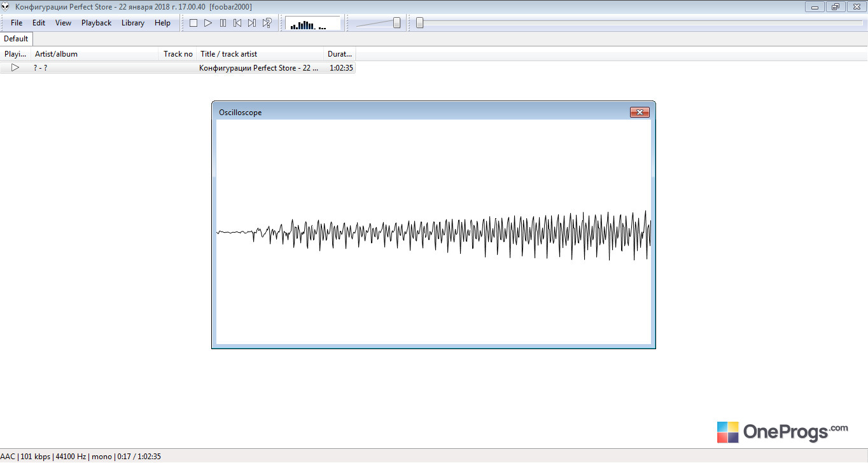This screenshot has height=463, width=868.
Task: Click the 1:02:35 duration cell
Action: click(341, 67)
